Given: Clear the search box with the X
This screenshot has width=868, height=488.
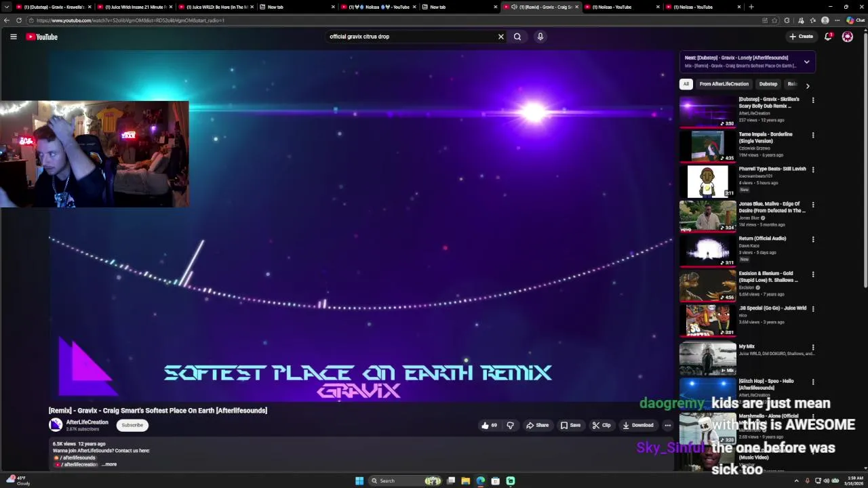Looking at the screenshot, I should click(x=501, y=37).
